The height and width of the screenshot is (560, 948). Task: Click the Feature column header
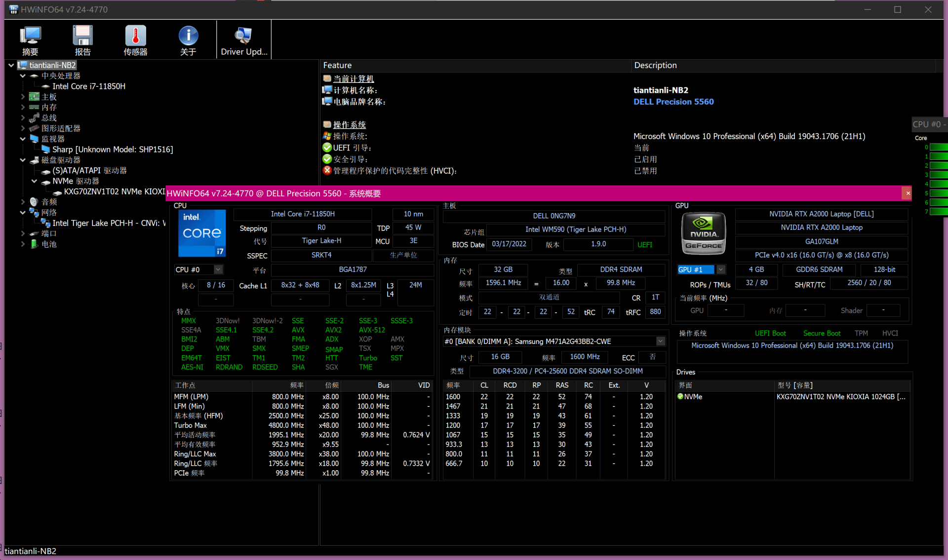475,65
